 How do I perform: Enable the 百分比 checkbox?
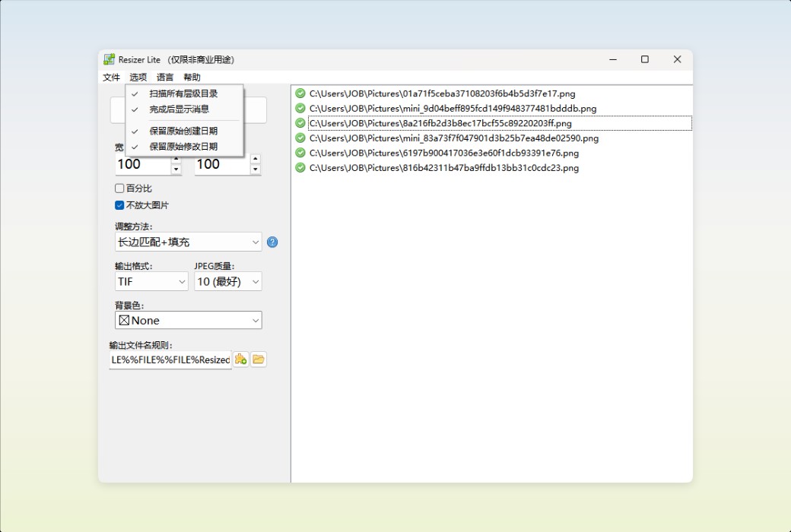pyautogui.click(x=119, y=188)
